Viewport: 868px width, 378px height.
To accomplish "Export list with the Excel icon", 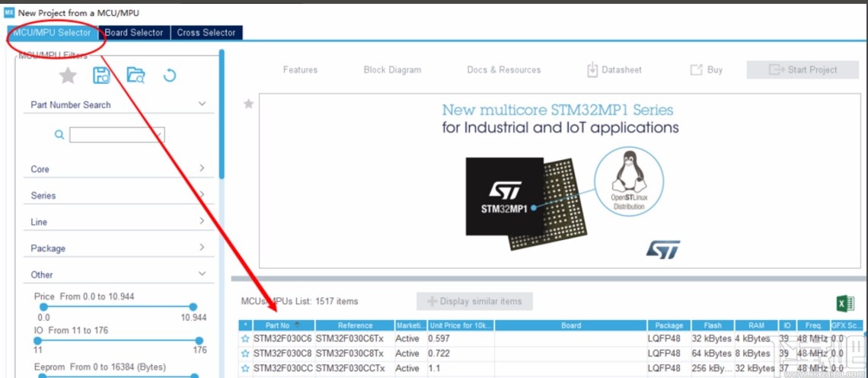I will coord(844,303).
